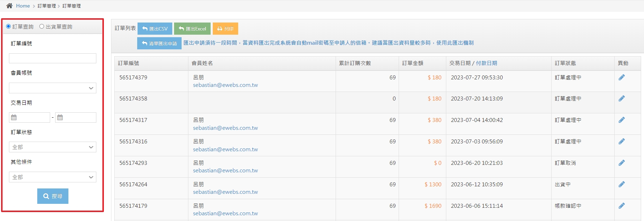Focus the 訂單編號 input field
This screenshot has height=221, width=644.
coord(53,58)
